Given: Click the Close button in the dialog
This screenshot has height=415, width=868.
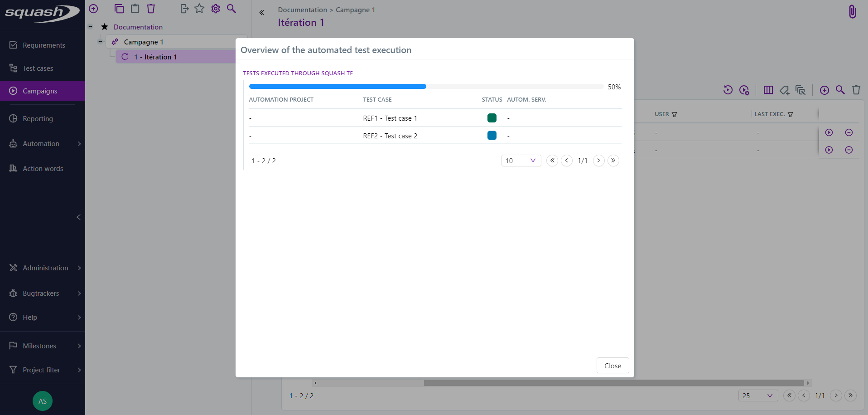Looking at the screenshot, I should pyautogui.click(x=612, y=366).
